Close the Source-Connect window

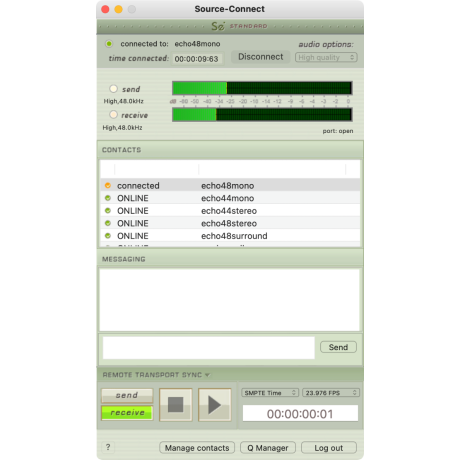pos(105,9)
